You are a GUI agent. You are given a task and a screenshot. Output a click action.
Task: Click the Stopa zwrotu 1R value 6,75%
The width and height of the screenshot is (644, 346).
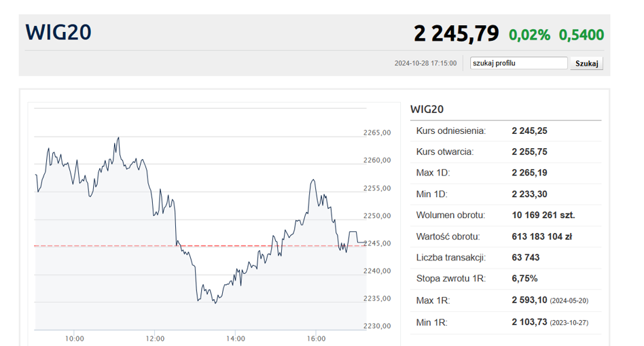(x=524, y=279)
